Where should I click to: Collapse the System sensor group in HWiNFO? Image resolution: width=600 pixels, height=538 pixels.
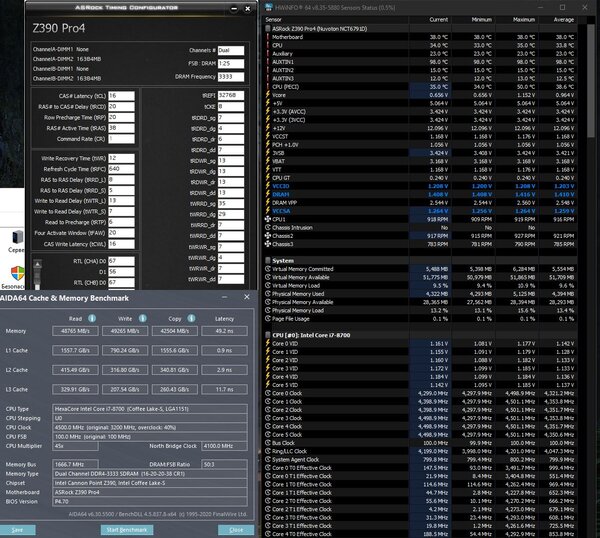268,261
